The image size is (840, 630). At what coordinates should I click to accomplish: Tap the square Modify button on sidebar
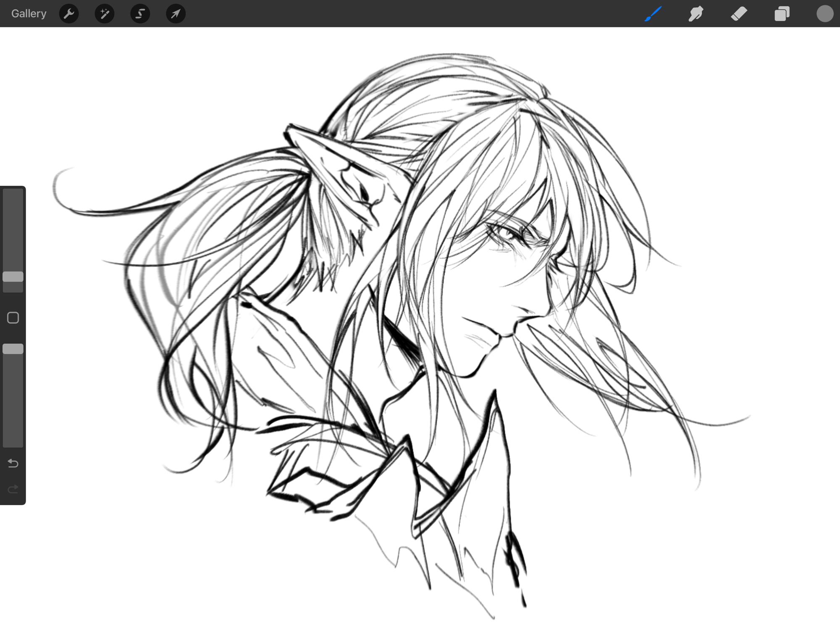(13, 318)
